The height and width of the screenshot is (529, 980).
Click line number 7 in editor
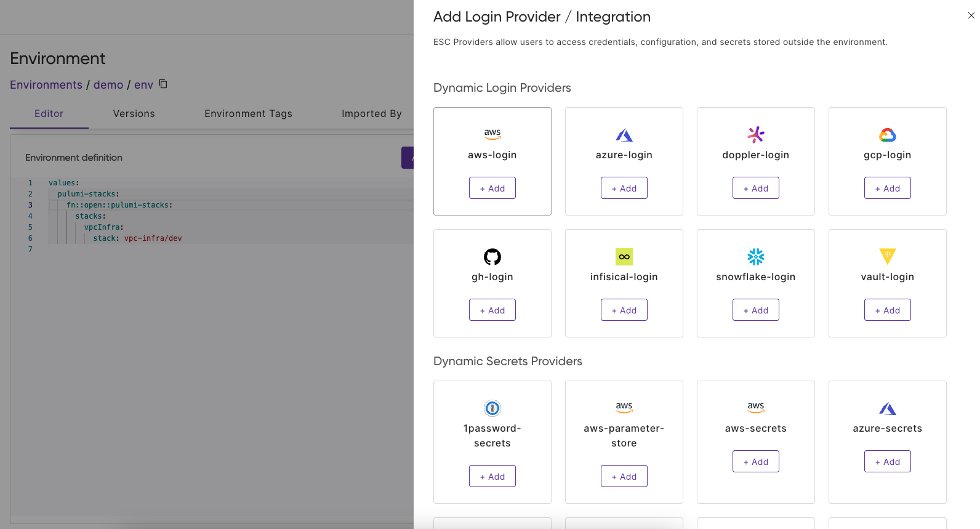(30, 249)
